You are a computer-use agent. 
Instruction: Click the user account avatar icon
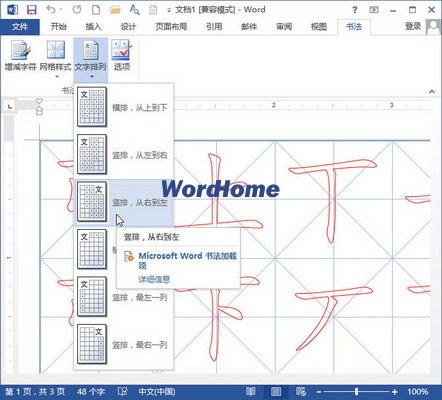tap(434, 27)
